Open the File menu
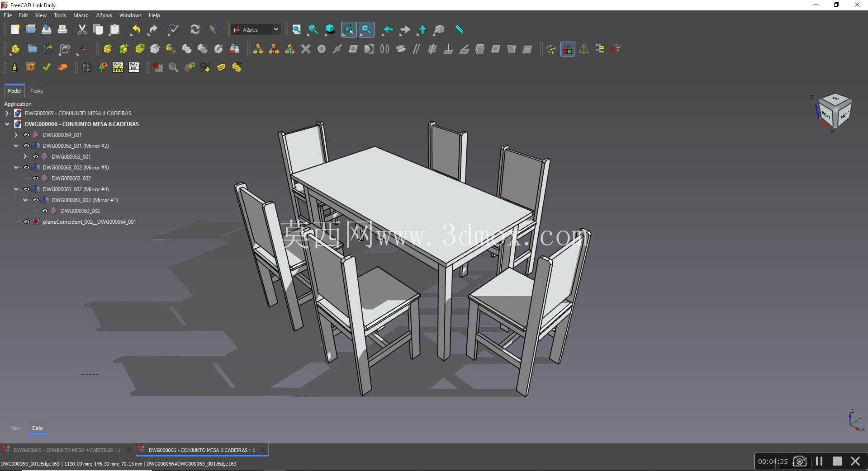The width and height of the screenshot is (868, 471). (x=8, y=15)
